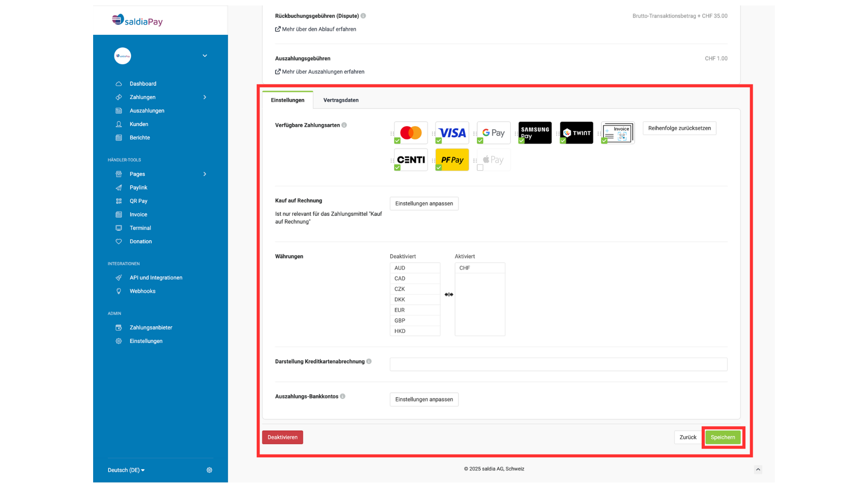This screenshot has width=868, height=488.
Task: Click the Zurück button
Action: click(688, 437)
